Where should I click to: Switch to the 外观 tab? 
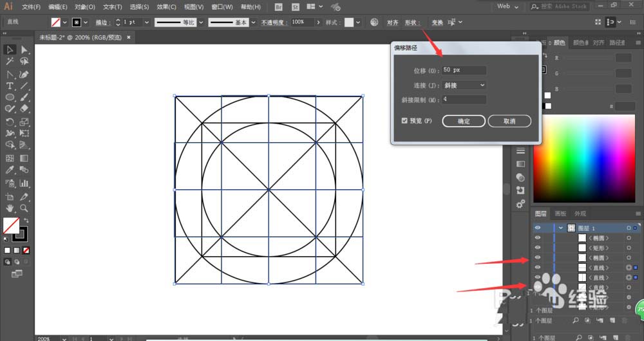click(x=580, y=214)
